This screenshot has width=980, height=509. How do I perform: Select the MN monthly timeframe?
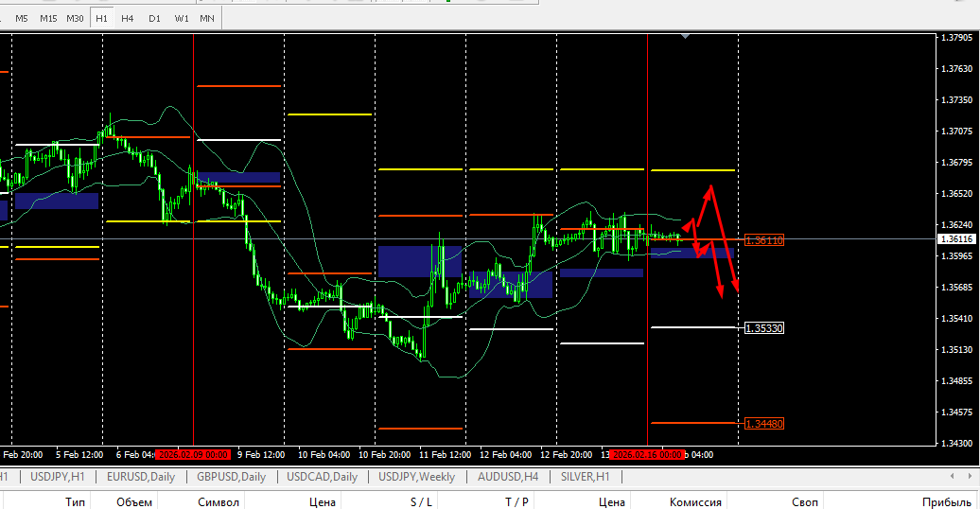(x=207, y=18)
